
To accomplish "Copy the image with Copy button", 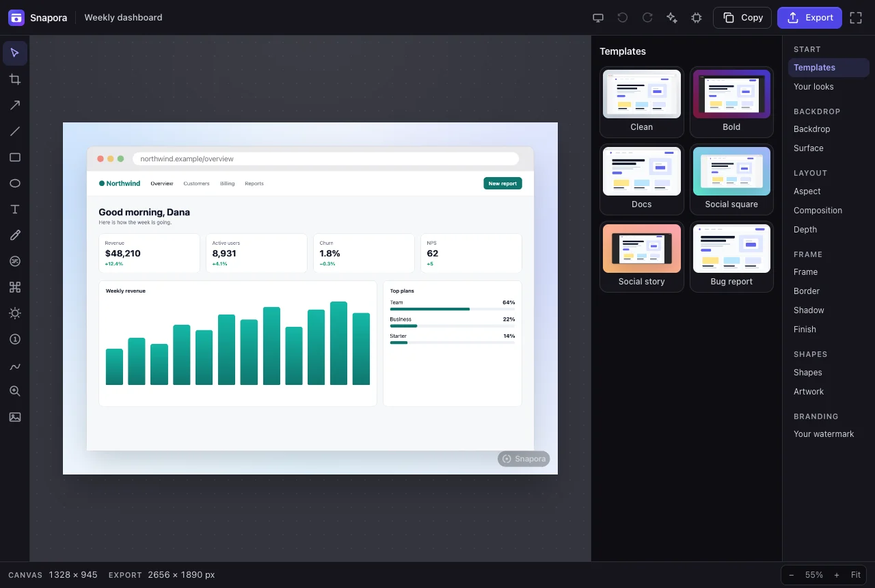I will click(742, 18).
